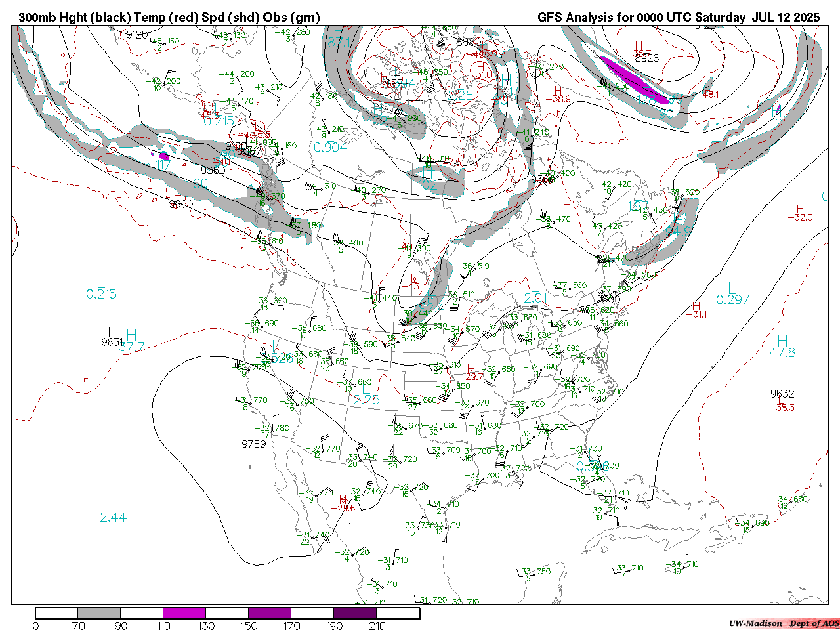Screen dimensions: 840x630
Task: Click the red temperature high label "-38.9"
Action: coord(558,99)
